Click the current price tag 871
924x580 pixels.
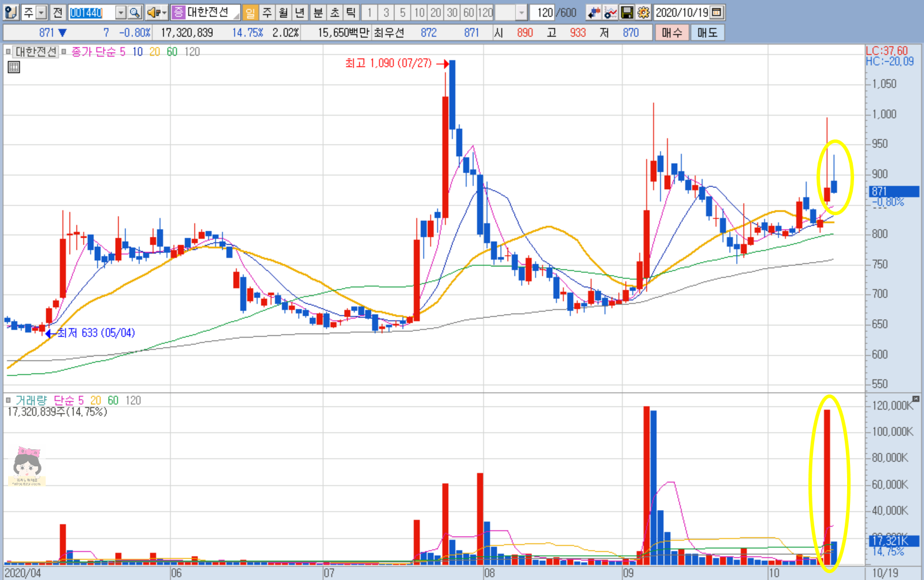pyautogui.click(x=894, y=191)
